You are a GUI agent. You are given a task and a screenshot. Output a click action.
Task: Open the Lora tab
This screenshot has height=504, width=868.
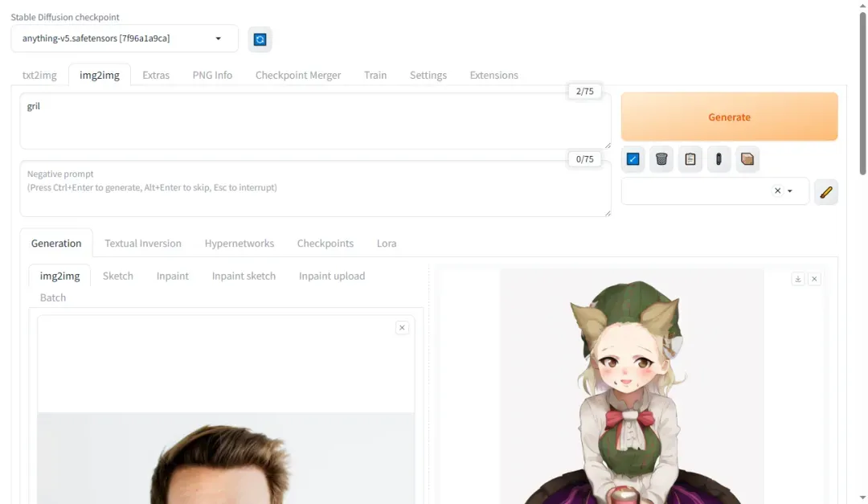coord(387,243)
